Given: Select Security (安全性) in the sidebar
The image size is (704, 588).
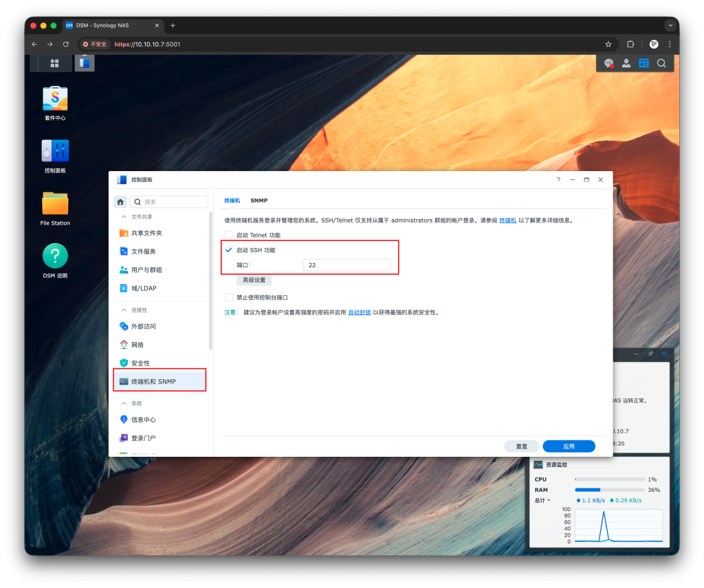Looking at the screenshot, I should (140, 363).
